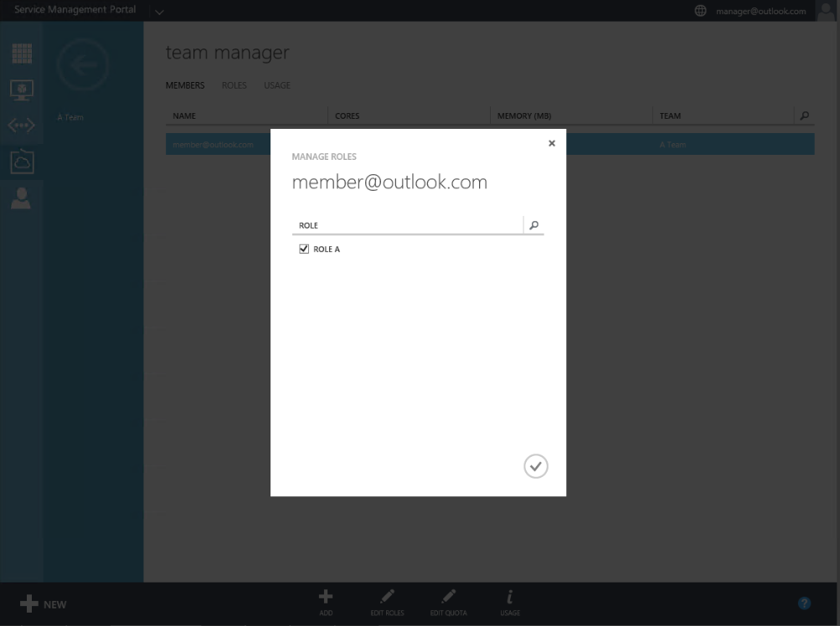
Task: Switch to the ROLES tab
Action: (234, 85)
